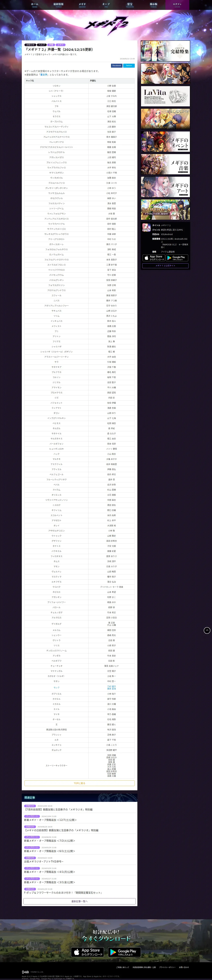Click the Megido 72 app icon in sidebar

146,227
